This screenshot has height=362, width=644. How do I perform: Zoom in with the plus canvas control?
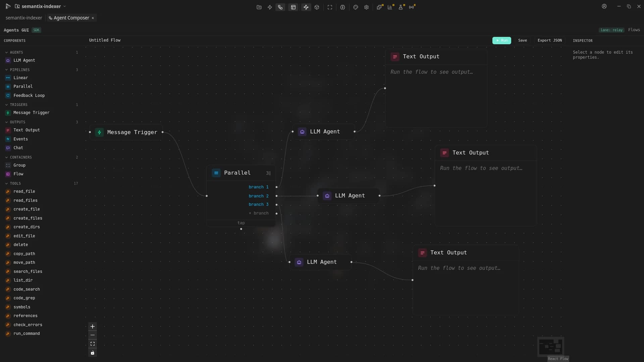click(x=93, y=326)
